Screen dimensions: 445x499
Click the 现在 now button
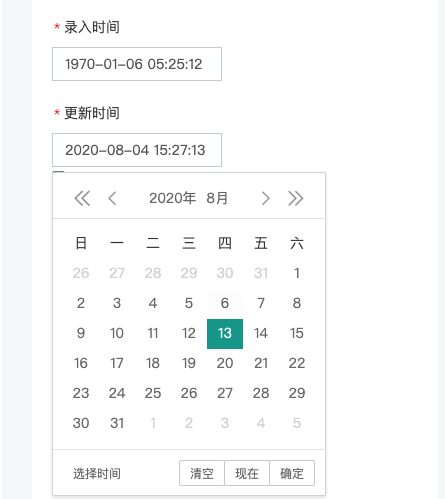tap(247, 473)
